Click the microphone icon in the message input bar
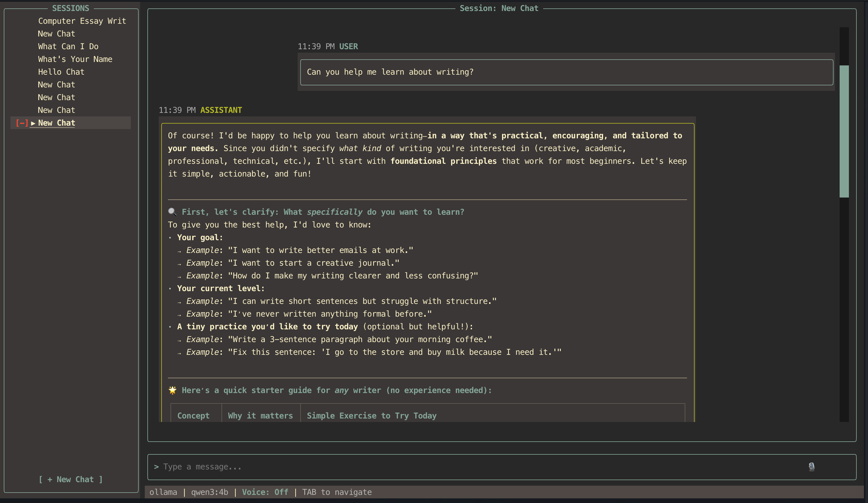Screen dimensions: 868x503 812,467
